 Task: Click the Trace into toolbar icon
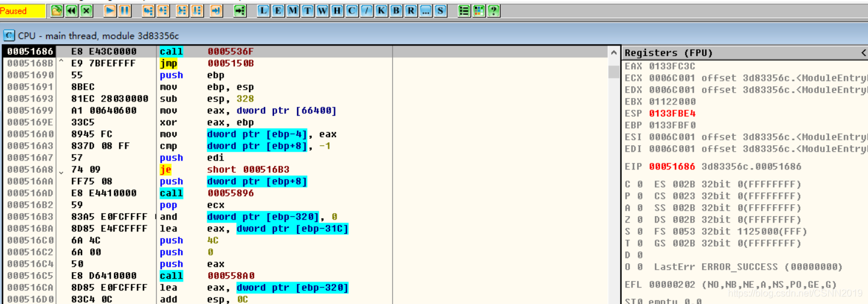click(x=182, y=11)
